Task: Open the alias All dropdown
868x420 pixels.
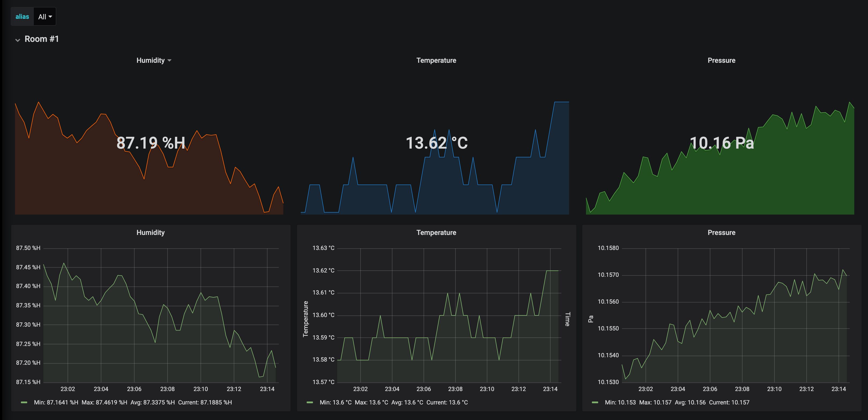Action: (x=45, y=17)
